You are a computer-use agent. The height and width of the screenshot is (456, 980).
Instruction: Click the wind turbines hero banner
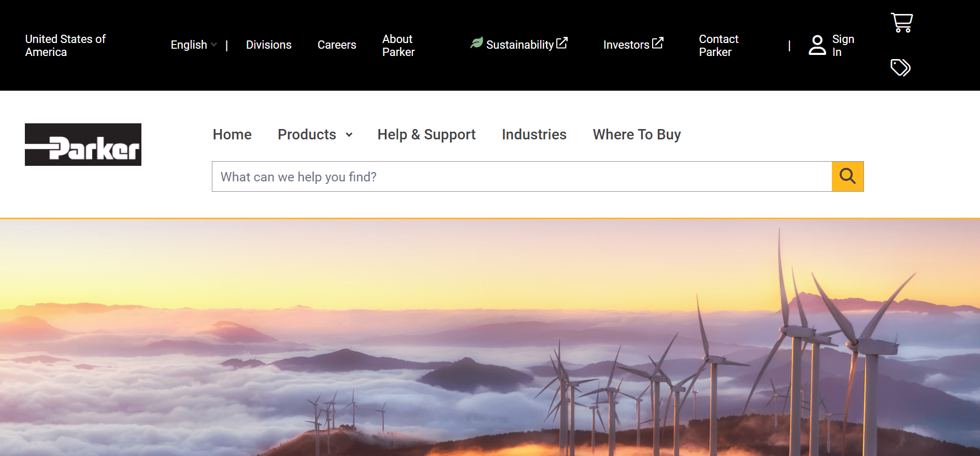490,337
